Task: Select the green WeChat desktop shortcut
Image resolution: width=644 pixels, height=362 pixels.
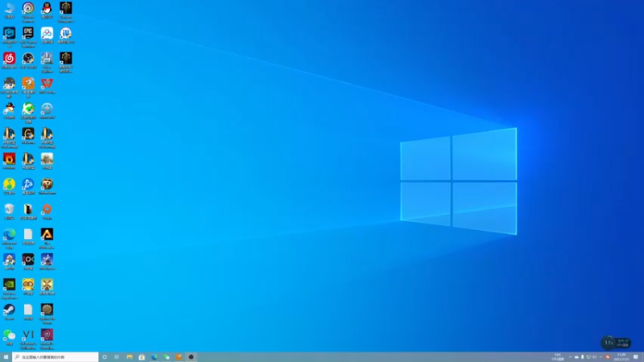Action: (9, 337)
